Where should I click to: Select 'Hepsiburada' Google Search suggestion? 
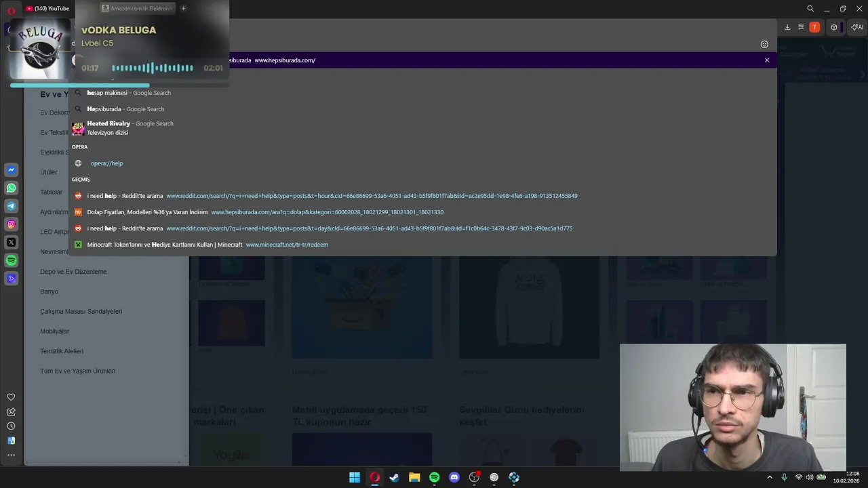click(x=422, y=109)
